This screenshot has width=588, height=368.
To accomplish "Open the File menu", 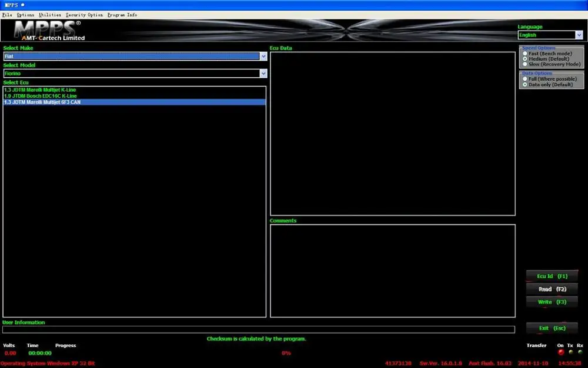I will (x=7, y=15).
